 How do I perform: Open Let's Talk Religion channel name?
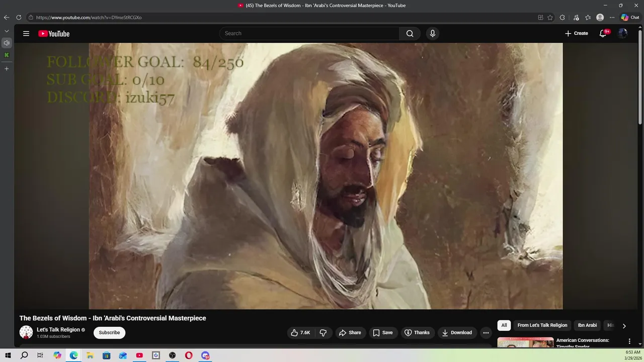pos(58,330)
